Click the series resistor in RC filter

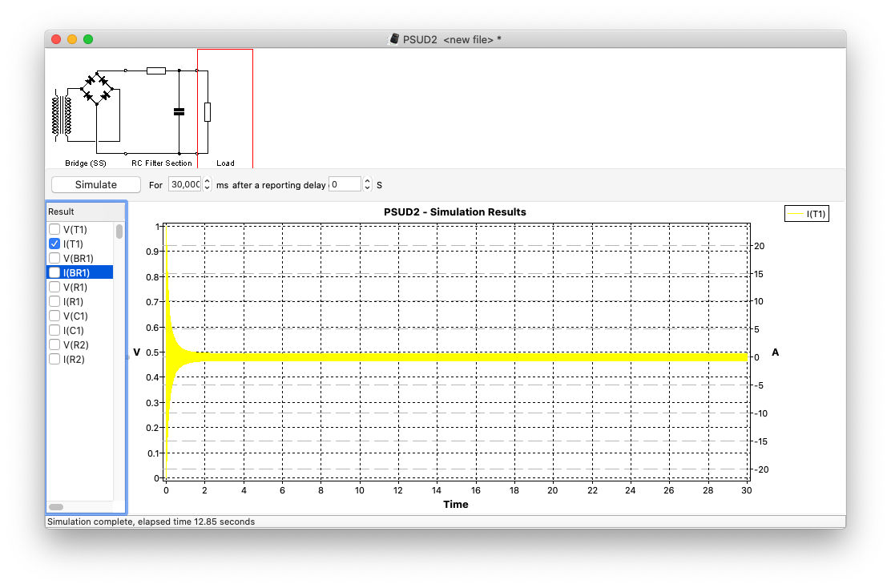pyautogui.click(x=156, y=71)
